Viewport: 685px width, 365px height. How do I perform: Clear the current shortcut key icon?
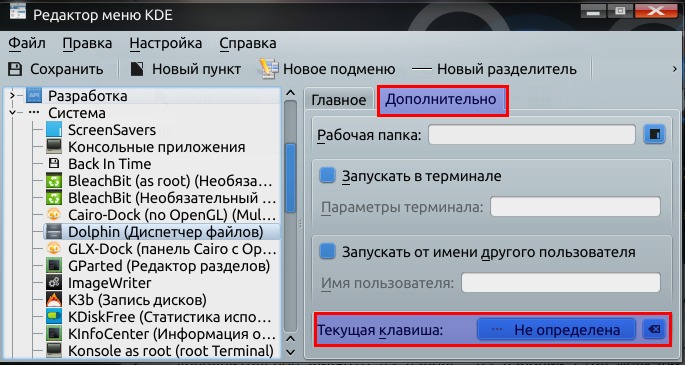click(x=654, y=330)
